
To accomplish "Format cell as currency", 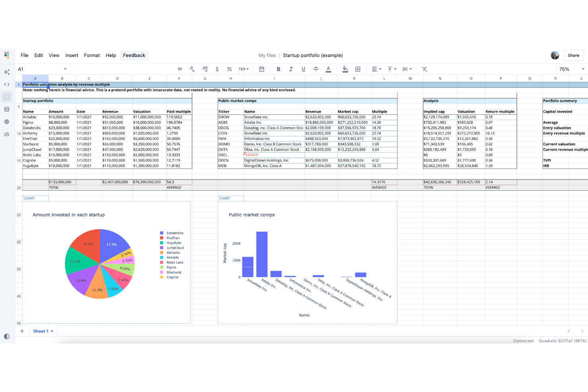I will (x=217, y=69).
